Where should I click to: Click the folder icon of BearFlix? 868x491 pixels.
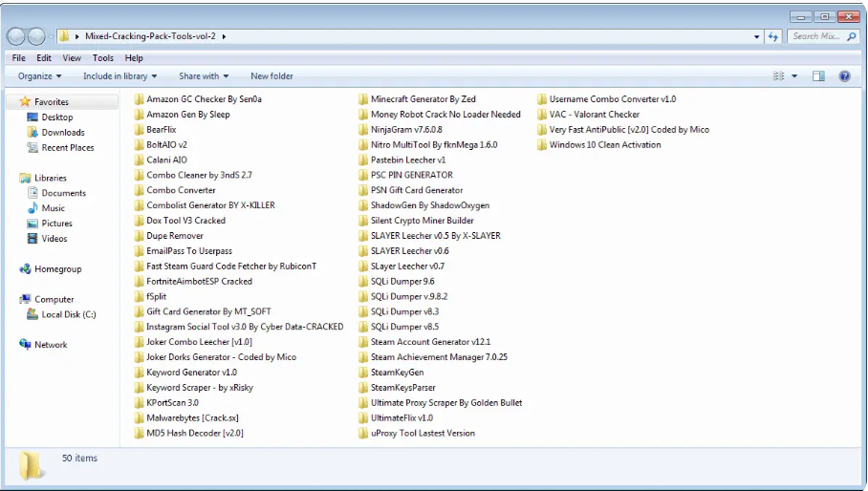pyautogui.click(x=139, y=130)
